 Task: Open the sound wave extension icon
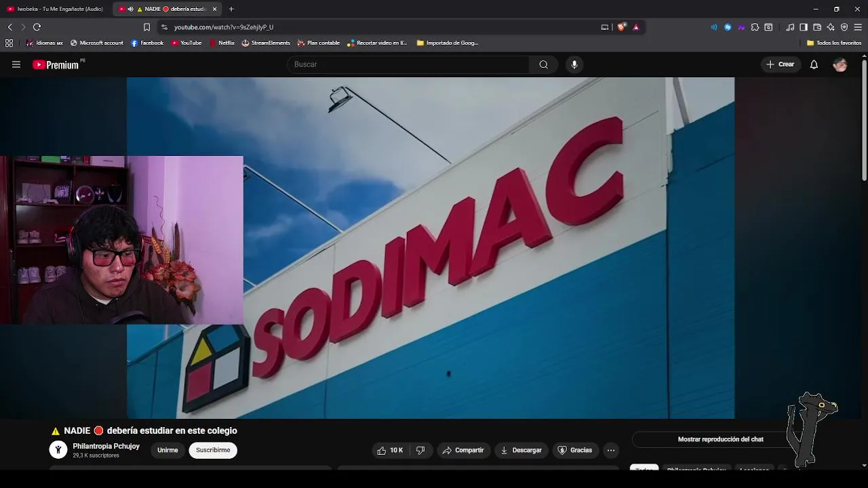point(714,27)
